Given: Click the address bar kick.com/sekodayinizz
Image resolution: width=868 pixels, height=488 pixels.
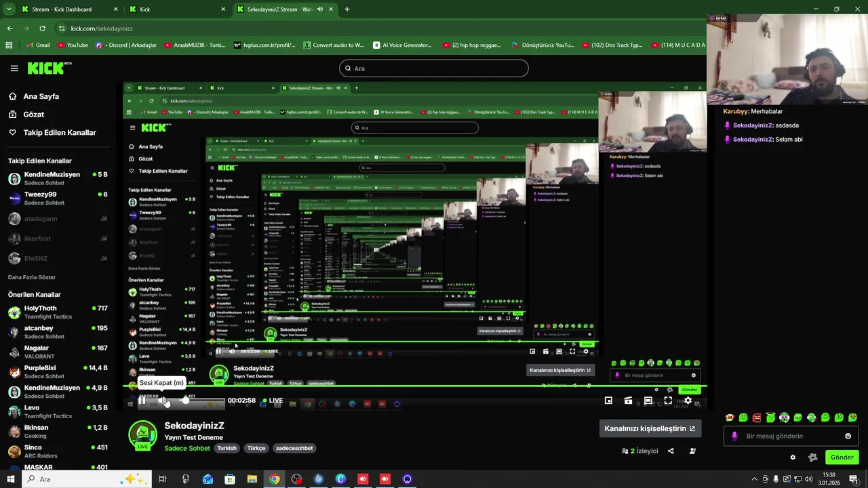Looking at the screenshot, I should [380, 28].
